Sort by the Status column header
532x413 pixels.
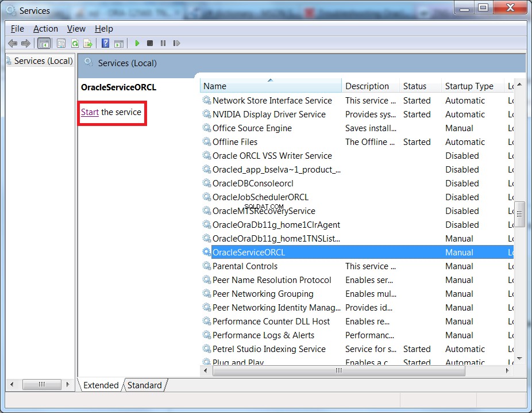421,86
